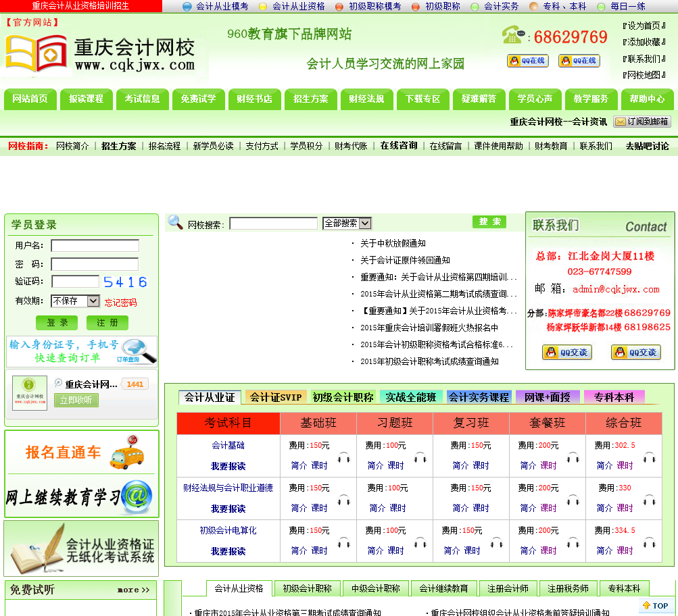Click headphone icon in 会计基础 基础班 cell
The height and width of the screenshot is (616, 678).
click(x=344, y=457)
